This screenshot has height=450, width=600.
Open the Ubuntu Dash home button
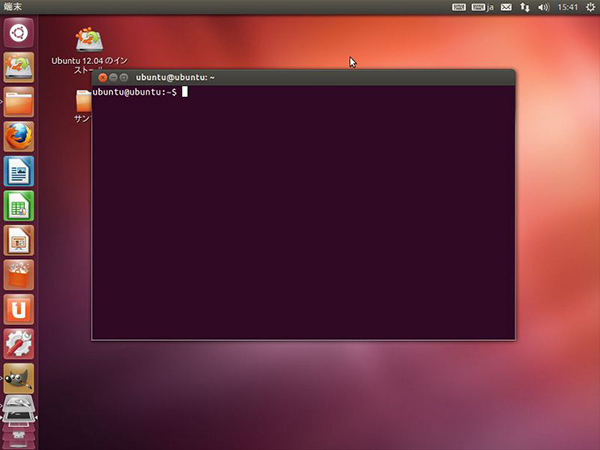[x=19, y=33]
